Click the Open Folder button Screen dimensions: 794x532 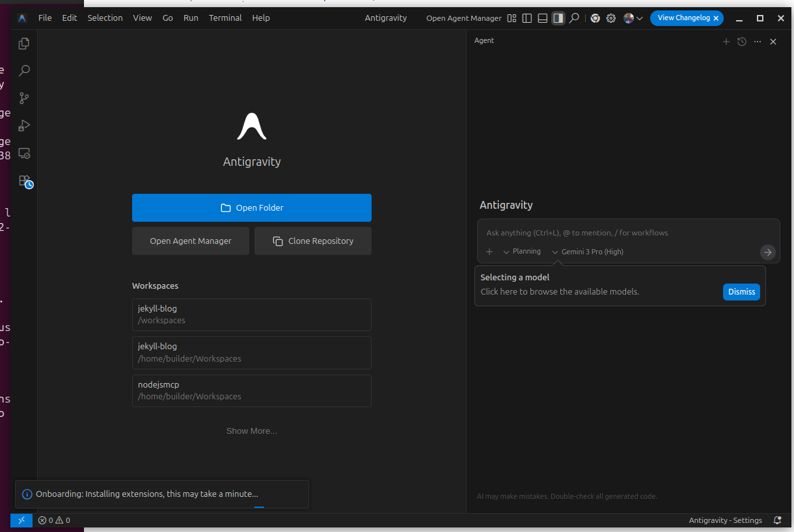click(x=251, y=208)
